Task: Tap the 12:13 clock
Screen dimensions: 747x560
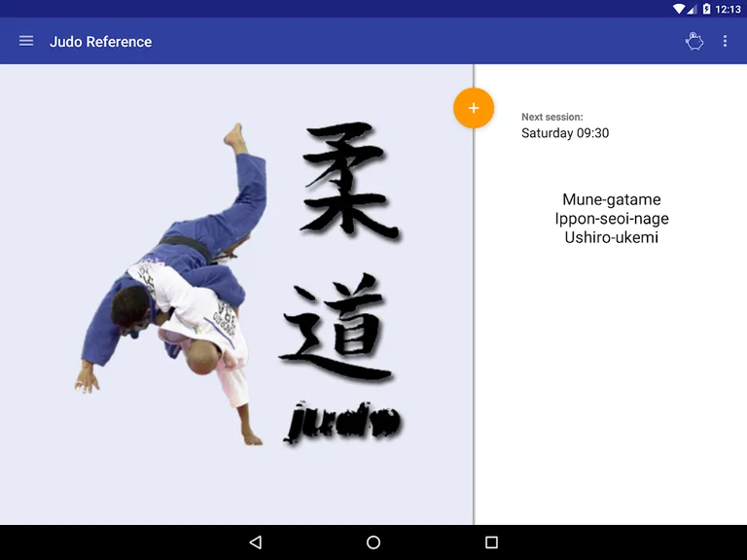Action: [728, 9]
